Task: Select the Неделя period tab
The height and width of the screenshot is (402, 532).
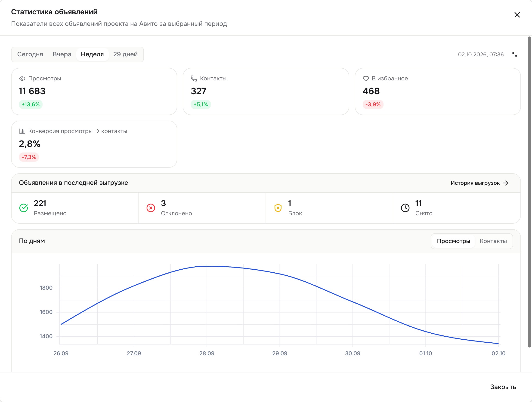Action: pyautogui.click(x=92, y=54)
